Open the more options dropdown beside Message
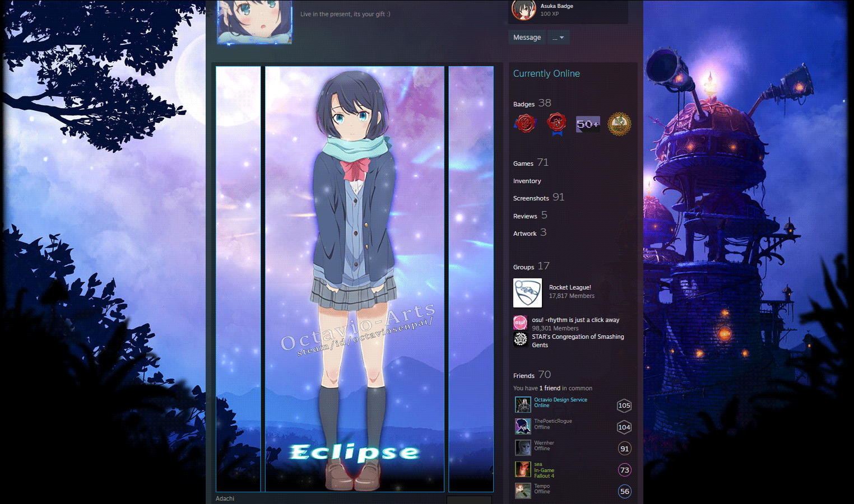 point(559,38)
